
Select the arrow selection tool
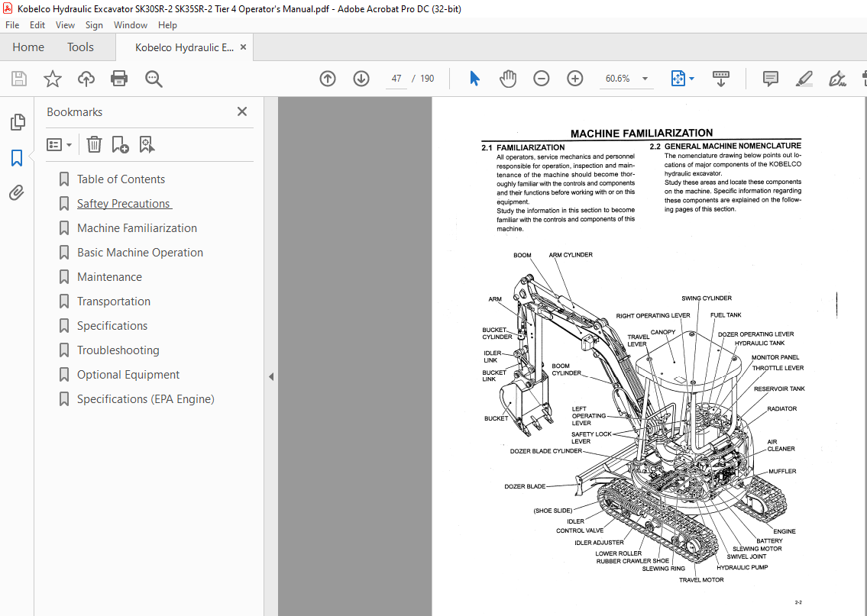click(x=474, y=79)
